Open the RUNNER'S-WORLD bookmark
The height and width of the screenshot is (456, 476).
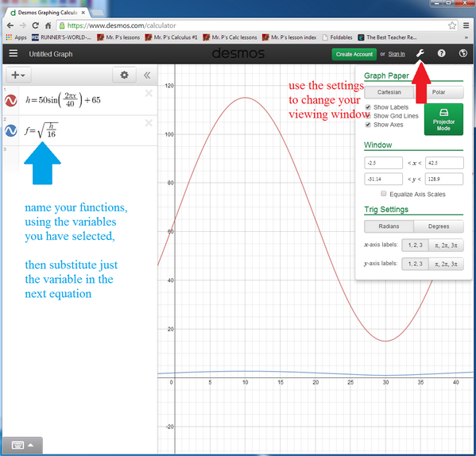pos(61,37)
